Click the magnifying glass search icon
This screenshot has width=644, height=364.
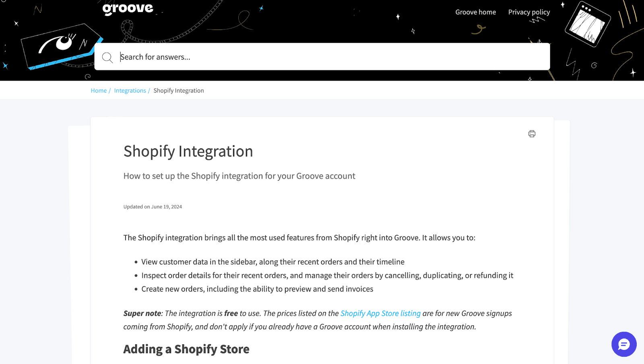pyautogui.click(x=107, y=57)
